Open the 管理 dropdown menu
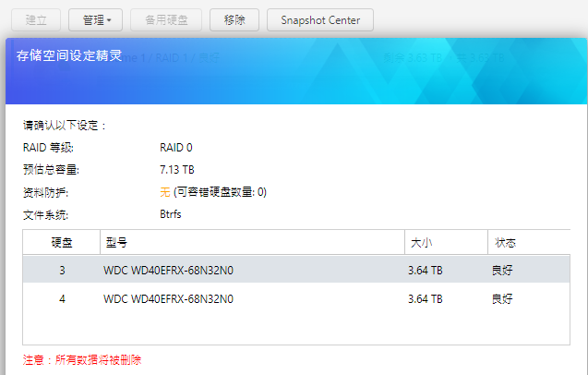Screen dimensions: 588x375 pos(96,19)
